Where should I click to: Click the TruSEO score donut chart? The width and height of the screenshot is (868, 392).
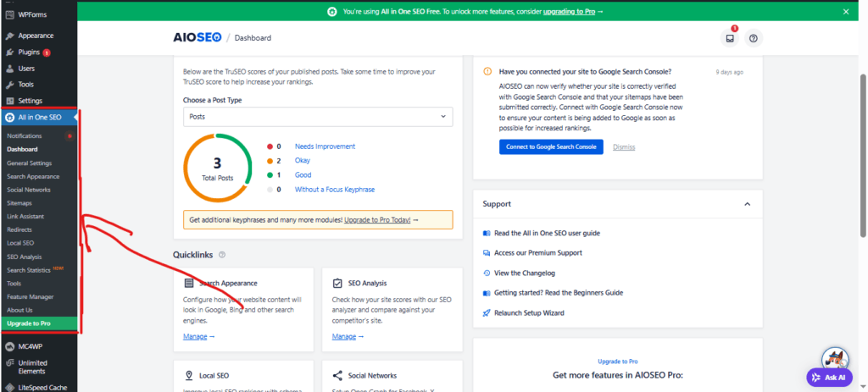pyautogui.click(x=217, y=168)
